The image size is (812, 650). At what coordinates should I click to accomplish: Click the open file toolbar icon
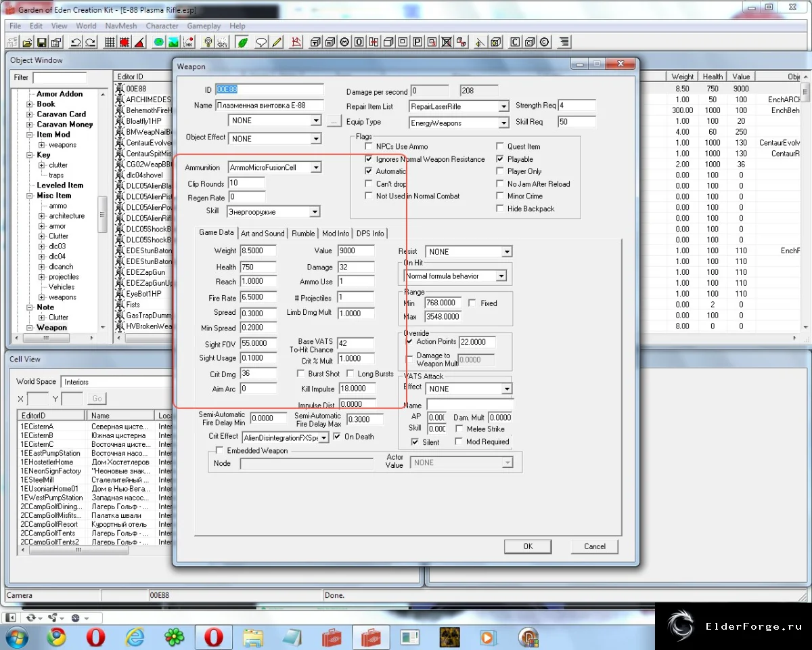coord(26,42)
